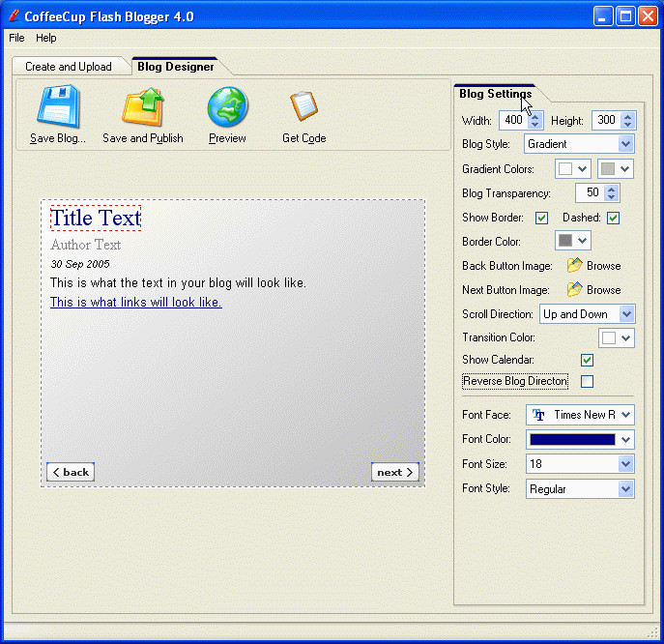Open the Font Size dropdown
664x644 pixels.
coord(626,464)
